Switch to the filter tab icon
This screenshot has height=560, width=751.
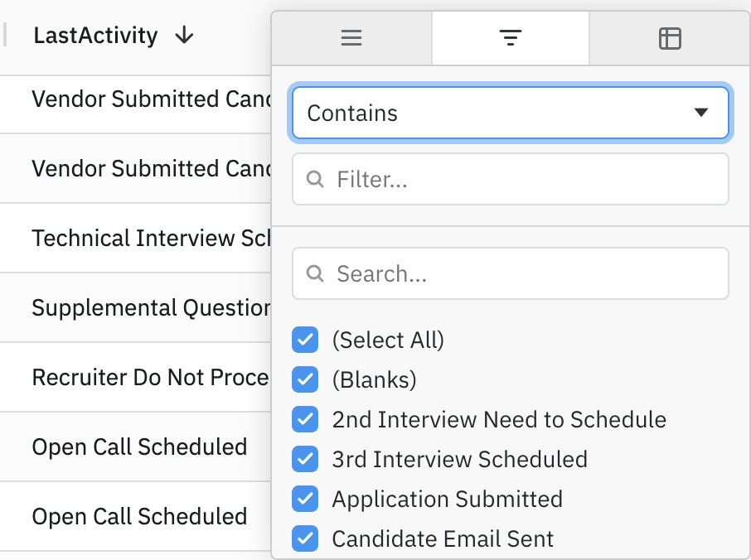point(510,38)
